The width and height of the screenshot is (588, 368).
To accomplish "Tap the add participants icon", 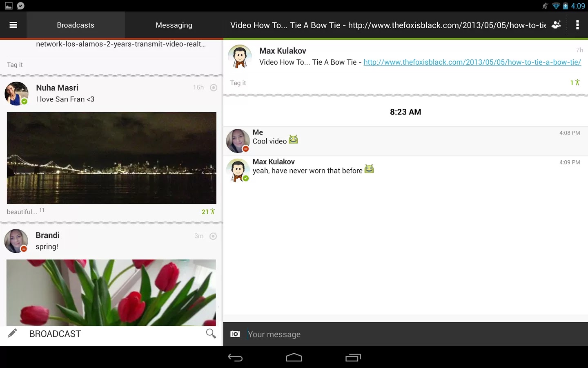I will coord(556,25).
